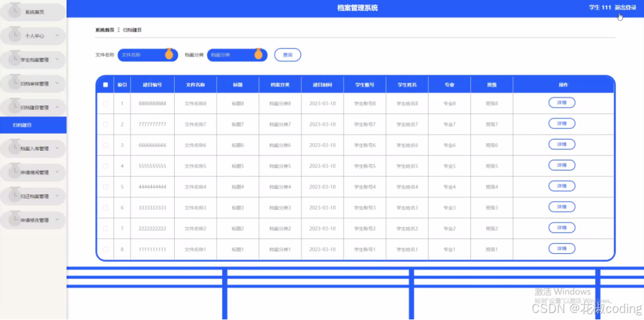Check the box for row 7777777777
The image size is (644, 320).
pos(105,125)
